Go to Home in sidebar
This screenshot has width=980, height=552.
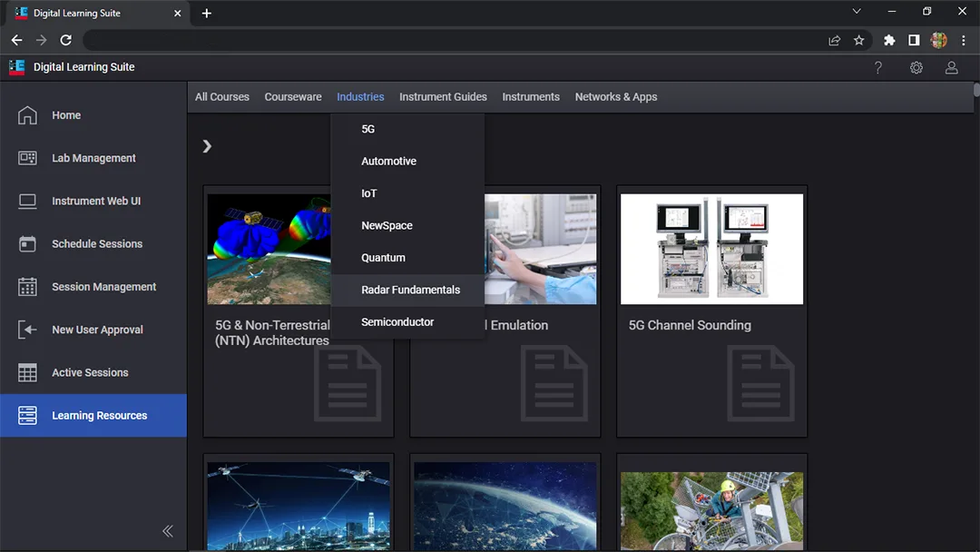tap(93, 115)
